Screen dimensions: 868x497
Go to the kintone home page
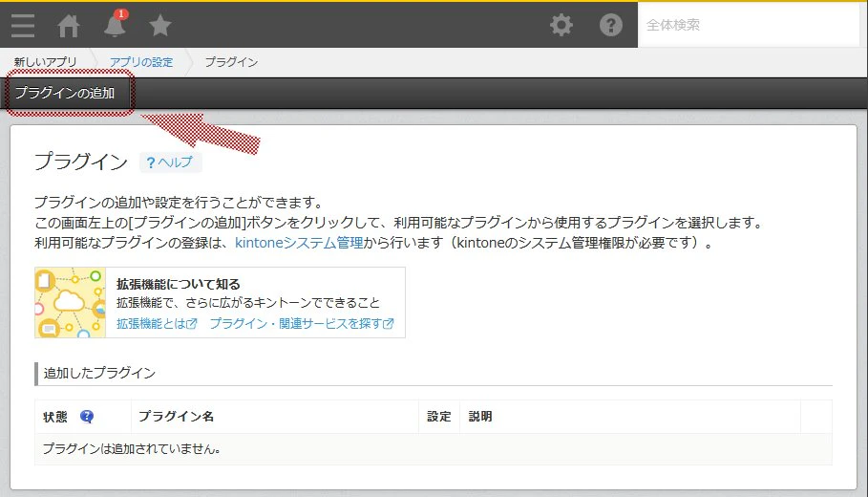(x=69, y=26)
